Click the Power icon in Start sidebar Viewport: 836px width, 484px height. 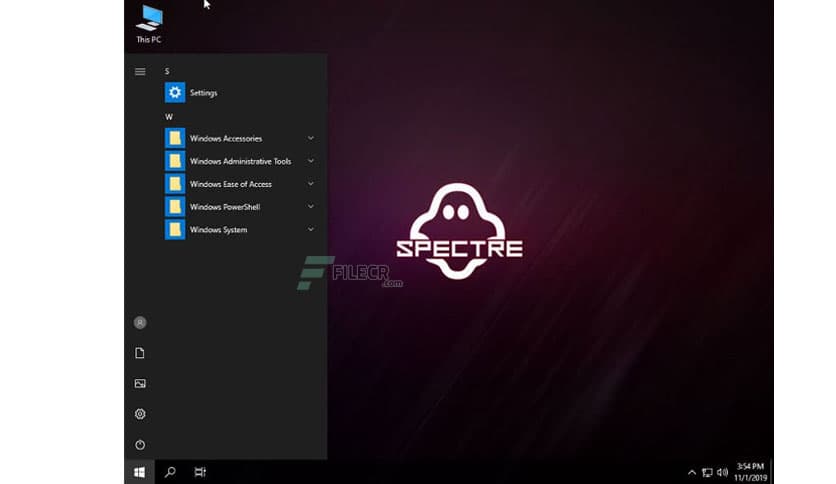(x=140, y=445)
